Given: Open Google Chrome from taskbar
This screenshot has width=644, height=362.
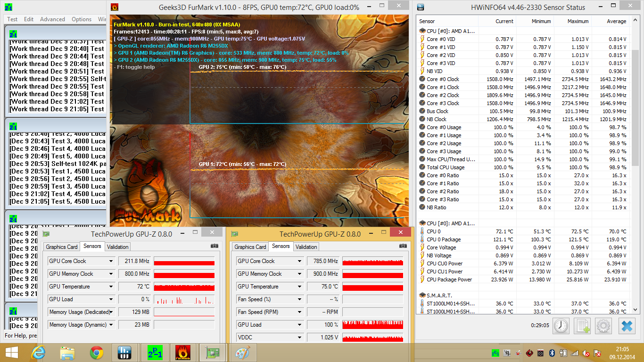Looking at the screenshot, I should [x=97, y=353].
